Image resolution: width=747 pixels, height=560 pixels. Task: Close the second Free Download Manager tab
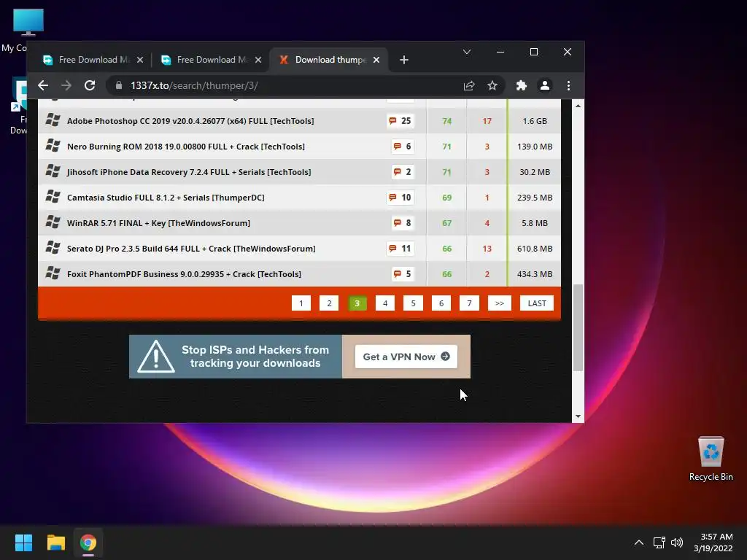click(258, 60)
